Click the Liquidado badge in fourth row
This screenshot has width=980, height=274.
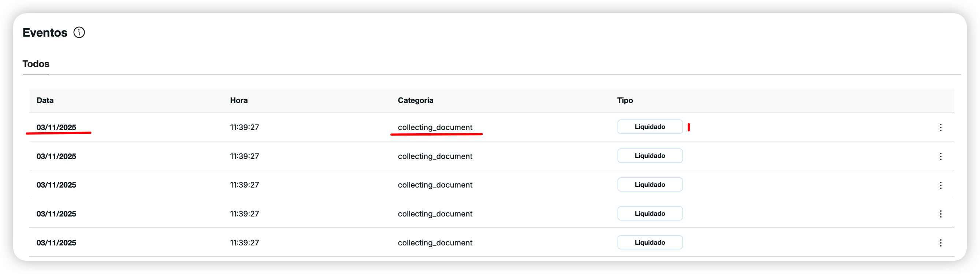tap(650, 214)
